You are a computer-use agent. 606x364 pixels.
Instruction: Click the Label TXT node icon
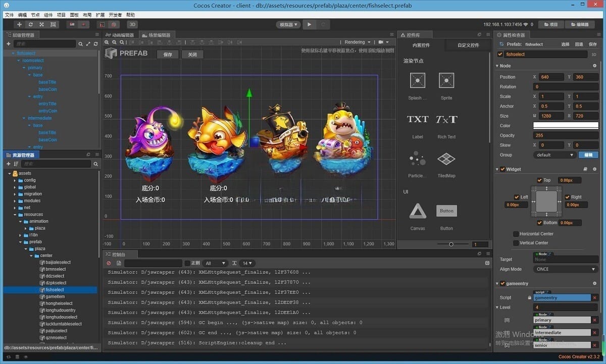418,120
